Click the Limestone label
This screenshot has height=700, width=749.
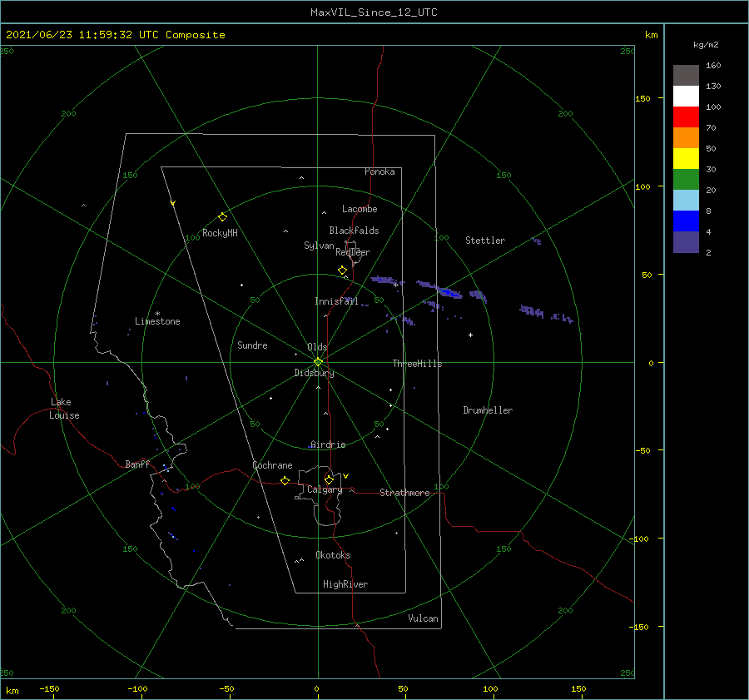(157, 321)
